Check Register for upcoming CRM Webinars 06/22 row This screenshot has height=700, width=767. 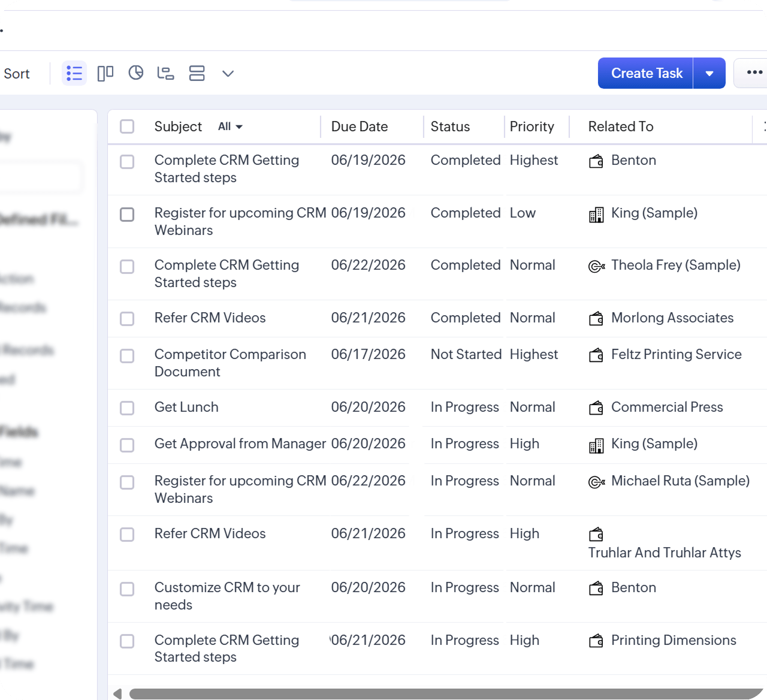pos(127,482)
